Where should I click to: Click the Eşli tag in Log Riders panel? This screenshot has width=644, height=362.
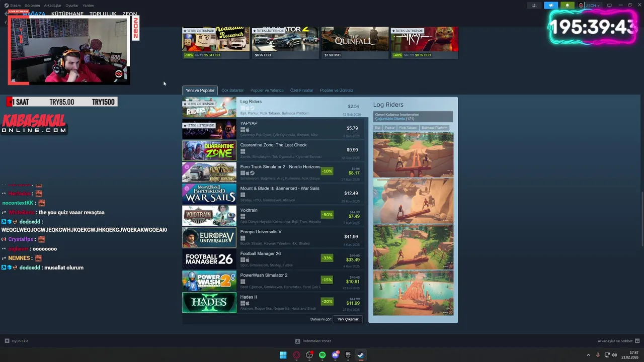[378, 128]
